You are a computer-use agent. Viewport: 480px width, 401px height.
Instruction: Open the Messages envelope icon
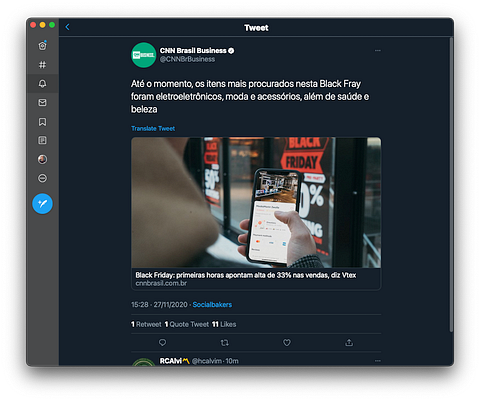coord(42,102)
